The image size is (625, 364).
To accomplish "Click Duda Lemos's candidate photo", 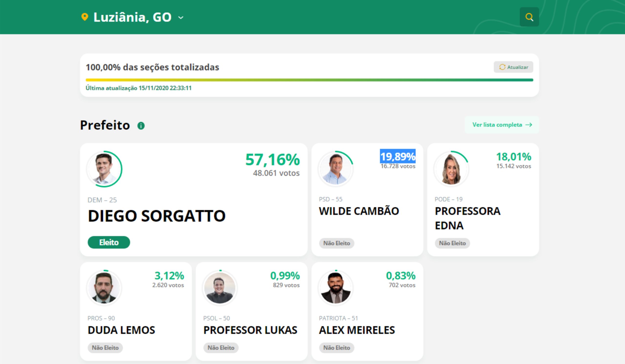I will coord(104,288).
